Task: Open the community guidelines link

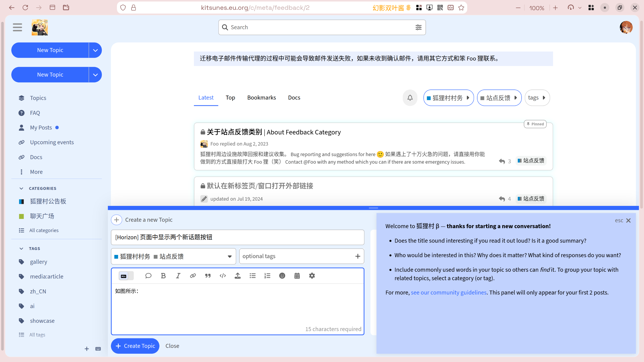Action: pyautogui.click(x=448, y=292)
